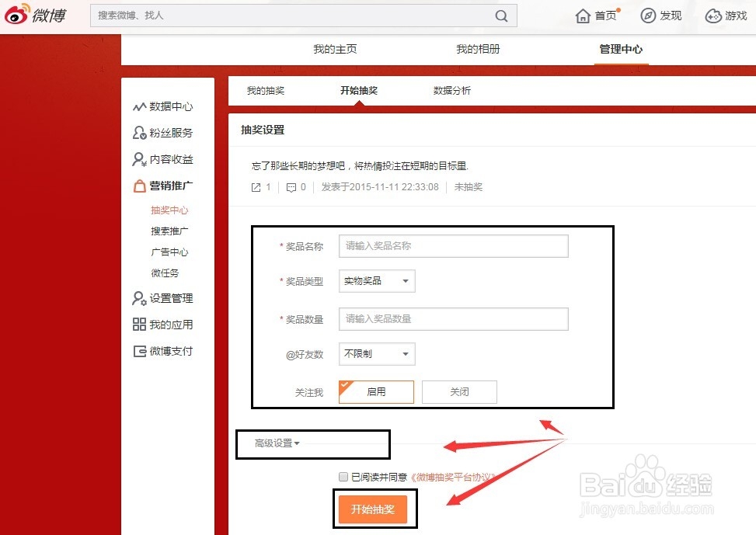Click the 设置管理 person-gear icon
The height and width of the screenshot is (535, 756).
139,298
